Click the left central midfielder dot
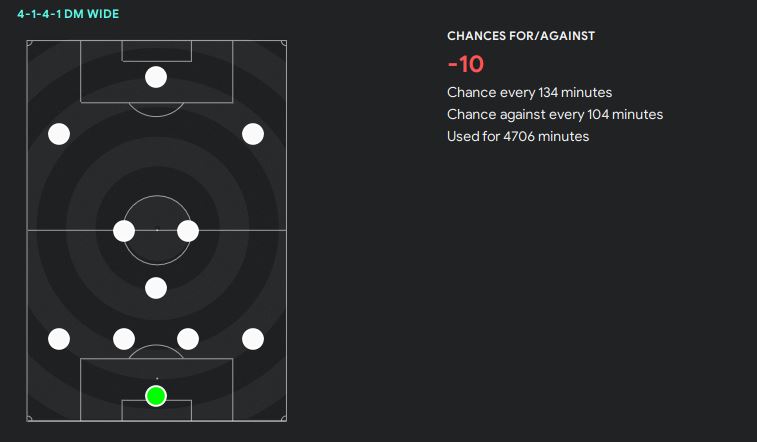 pos(124,231)
